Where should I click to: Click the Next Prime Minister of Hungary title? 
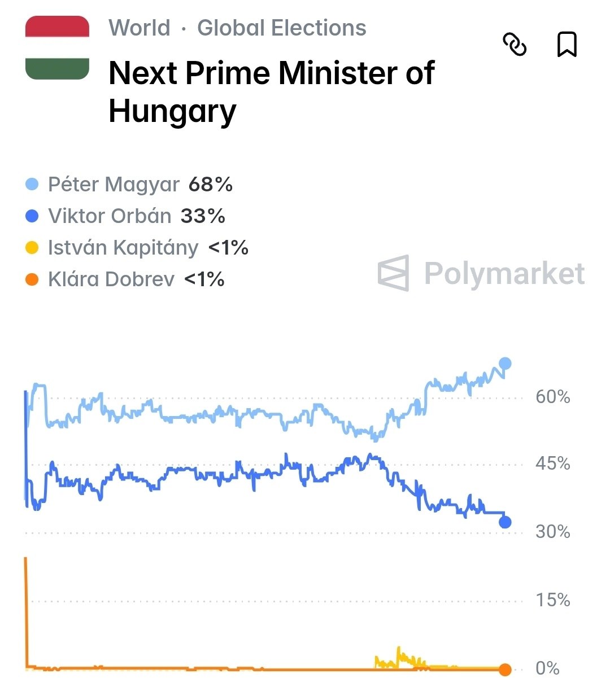[271, 91]
